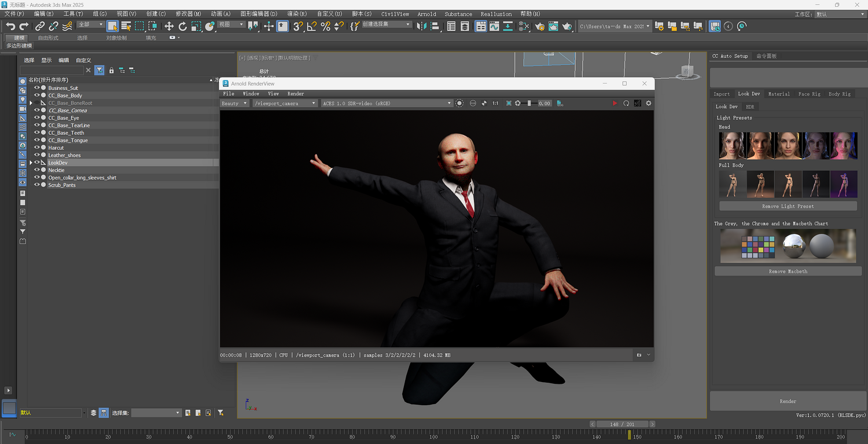This screenshot has height=444, width=868.
Task: Click the Remove Light Preset button
Action: tap(788, 206)
